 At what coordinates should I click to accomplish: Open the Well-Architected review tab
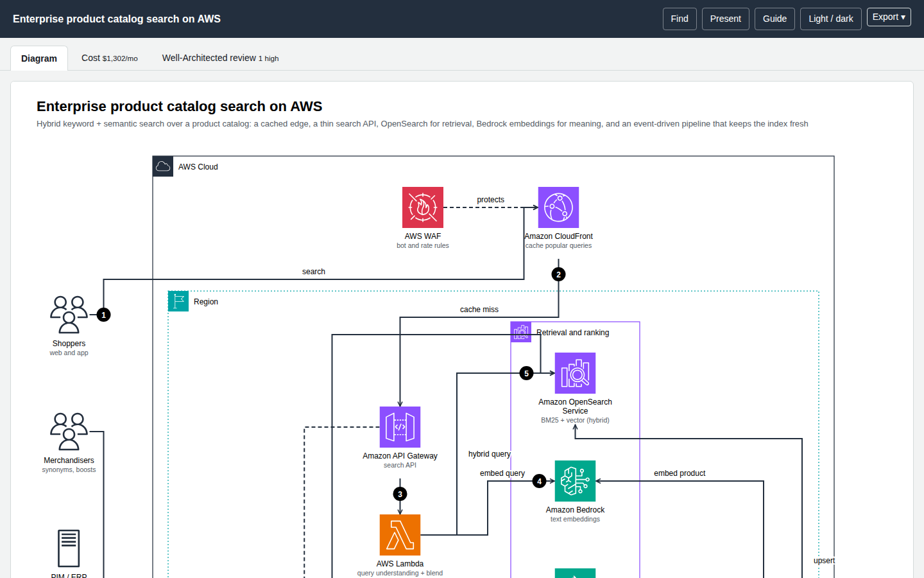[220, 58]
